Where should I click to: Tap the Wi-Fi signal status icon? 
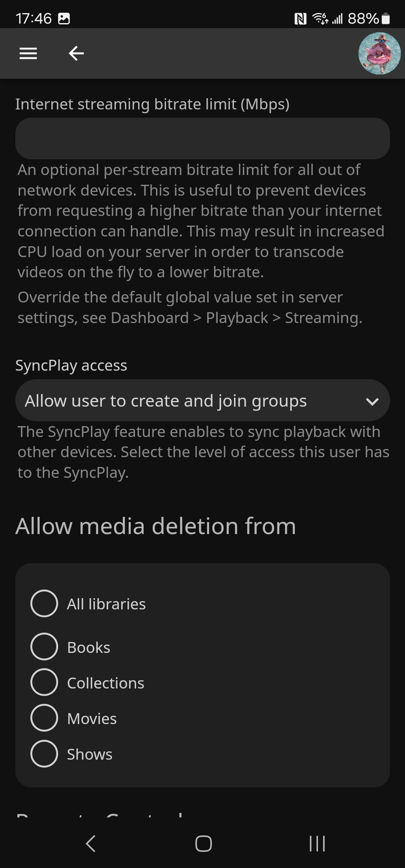coord(320,18)
